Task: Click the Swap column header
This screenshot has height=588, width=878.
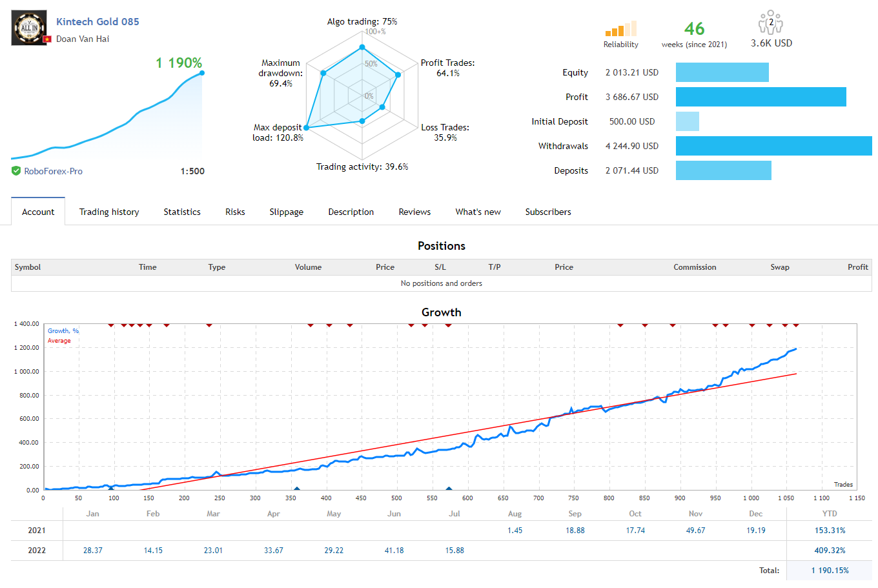Action: [780, 267]
